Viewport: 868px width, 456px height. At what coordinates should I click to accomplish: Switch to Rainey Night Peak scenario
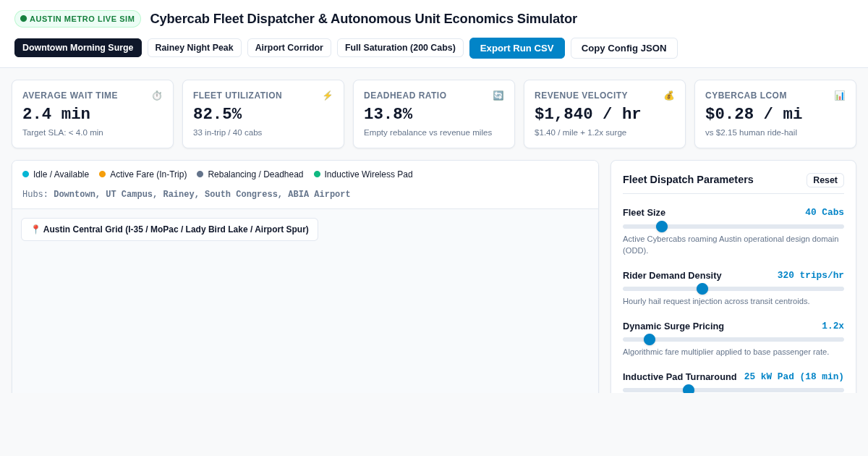click(x=195, y=48)
